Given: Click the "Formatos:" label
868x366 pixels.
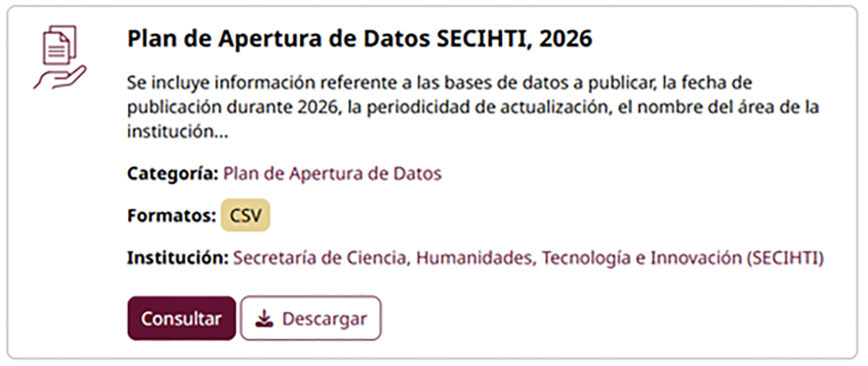Looking at the screenshot, I should point(171,216).
